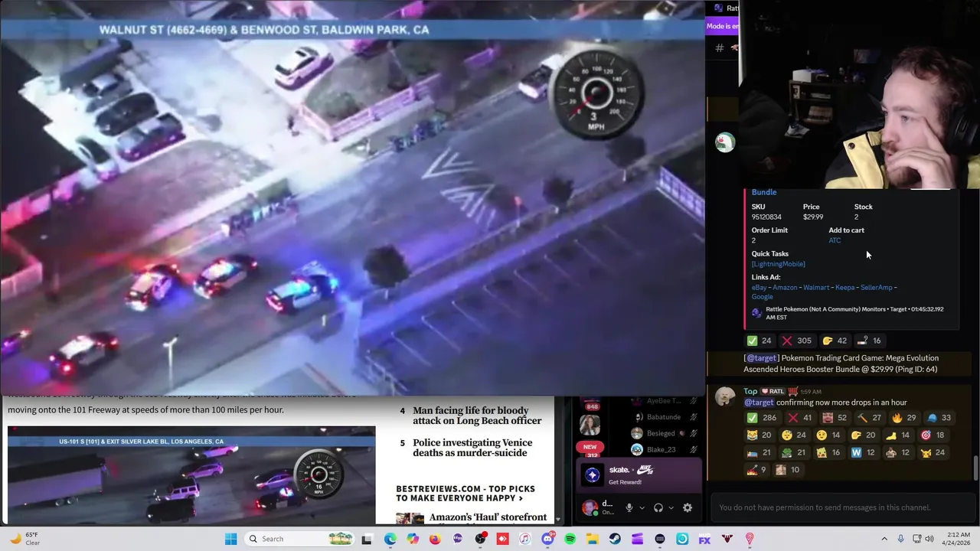Open Discord from taskbar
Viewport: 980px width, 551px height.
tap(547, 539)
